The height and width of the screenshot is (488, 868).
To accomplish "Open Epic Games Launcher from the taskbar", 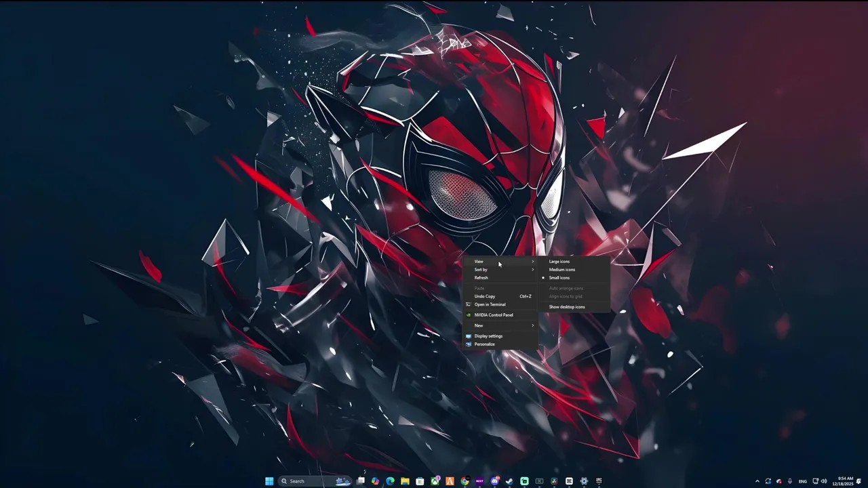I will pos(599,481).
